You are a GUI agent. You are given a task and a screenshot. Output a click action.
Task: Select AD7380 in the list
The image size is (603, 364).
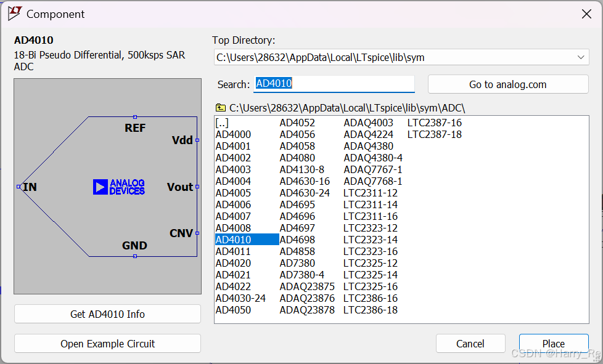297,264
